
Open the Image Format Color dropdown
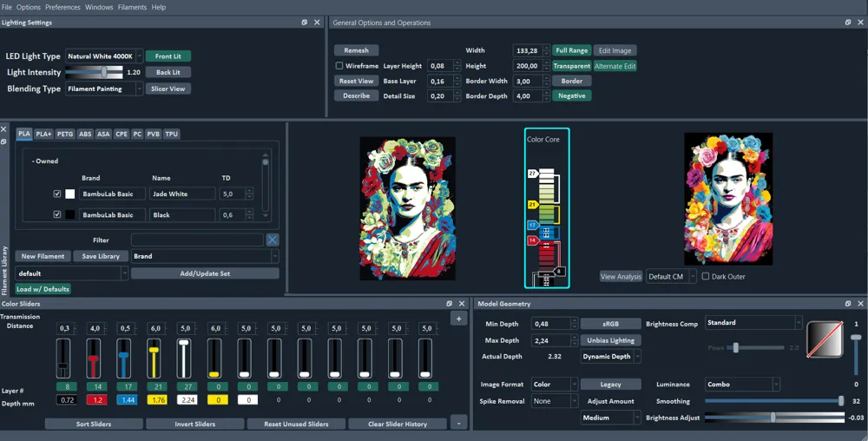[554, 384]
